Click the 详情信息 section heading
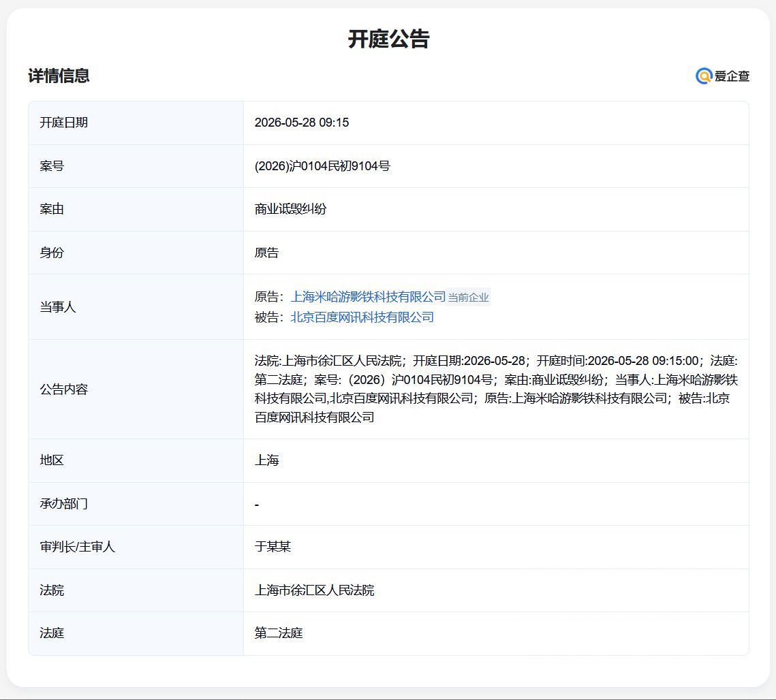The width and height of the screenshot is (776, 700). pyautogui.click(x=59, y=76)
